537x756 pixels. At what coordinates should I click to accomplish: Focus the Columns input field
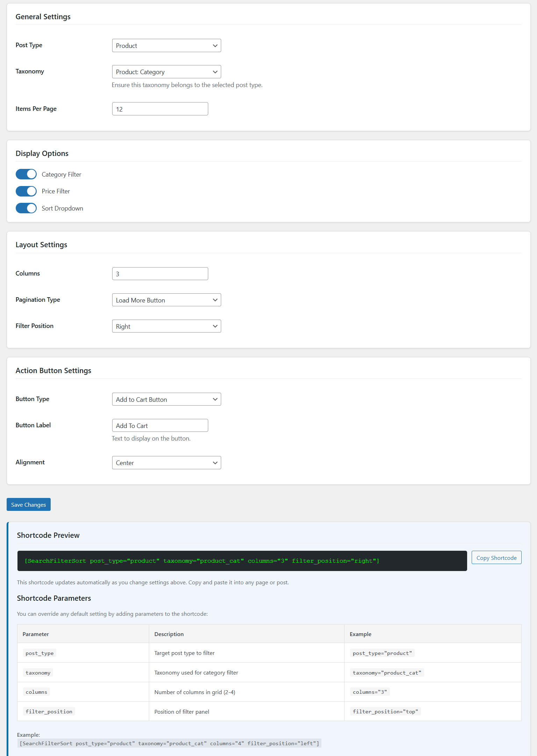pos(160,274)
